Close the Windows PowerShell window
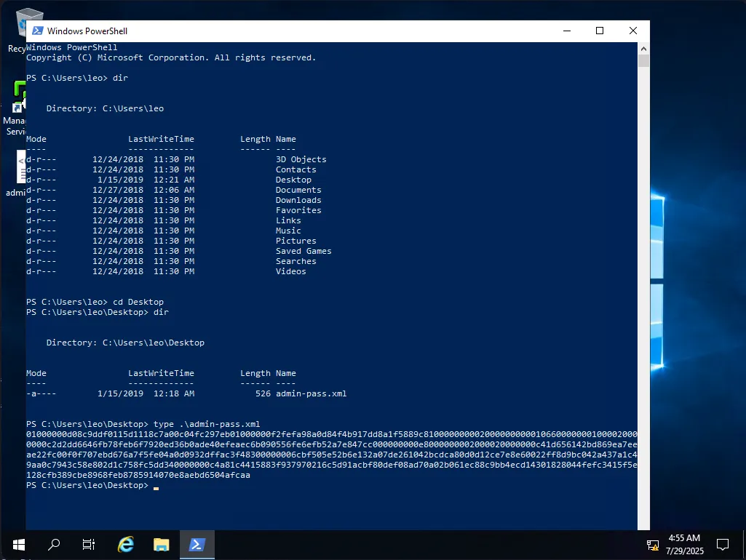This screenshot has width=746, height=560. 632,31
